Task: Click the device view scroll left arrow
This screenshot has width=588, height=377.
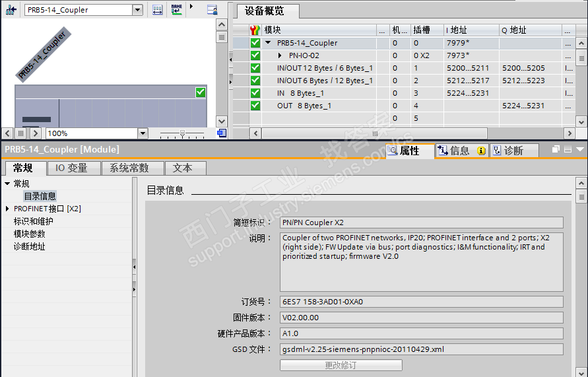Action: pos(8,133)
